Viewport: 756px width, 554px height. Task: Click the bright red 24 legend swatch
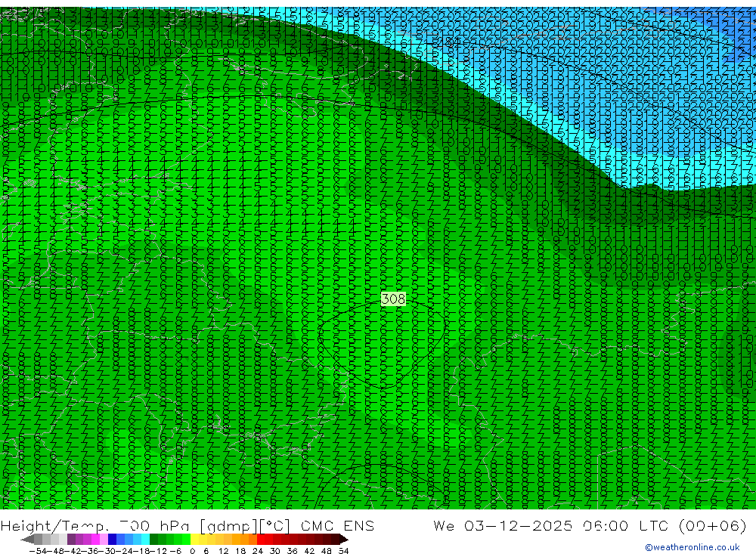pos(261,540)
